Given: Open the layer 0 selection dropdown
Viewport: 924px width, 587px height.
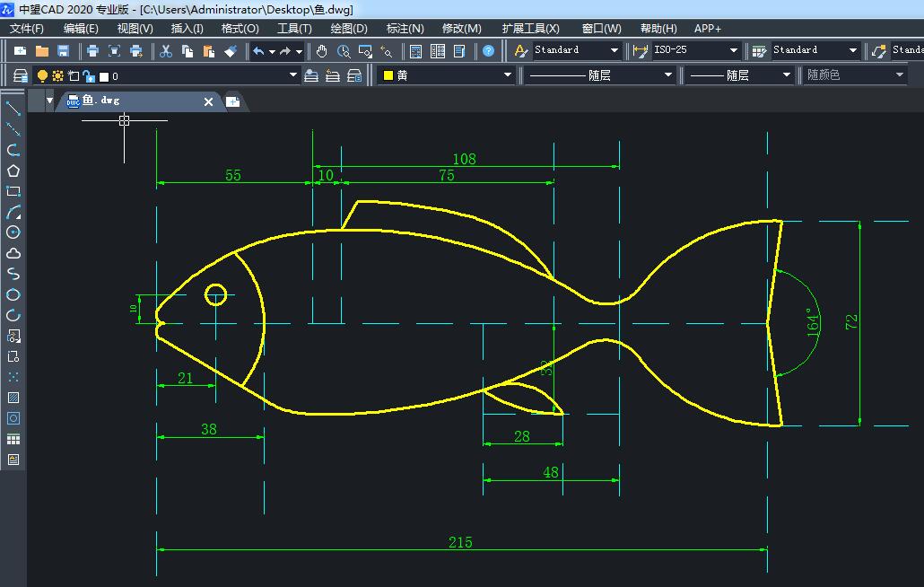Looking at the screenshot, I should pyautogui.click(x=293, y=76).
